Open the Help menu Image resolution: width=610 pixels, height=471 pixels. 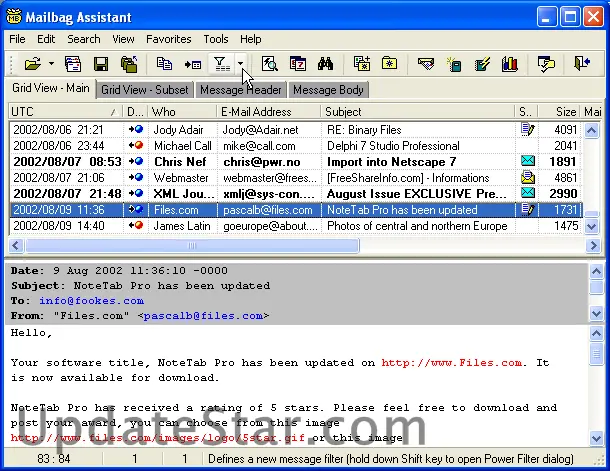pos(251,39)
